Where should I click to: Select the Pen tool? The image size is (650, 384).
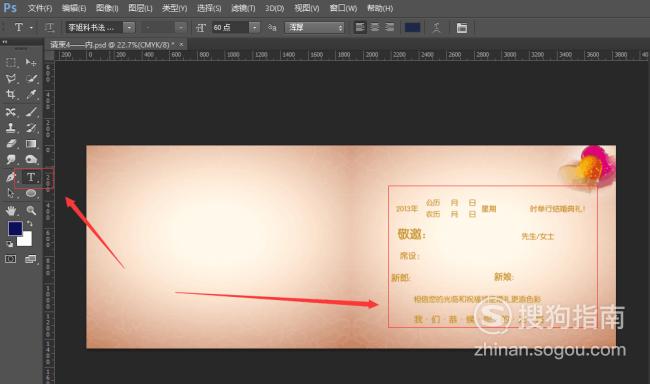tap(11, 177)
